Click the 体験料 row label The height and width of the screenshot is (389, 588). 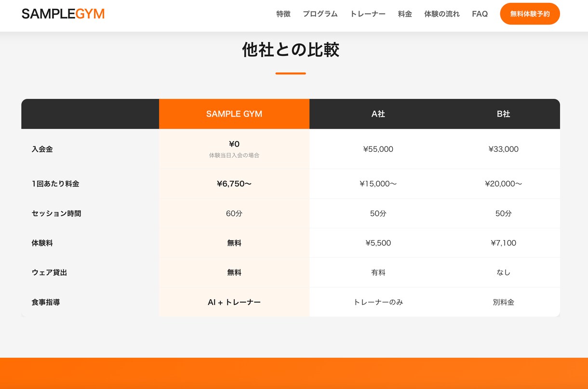coord(42,243)
